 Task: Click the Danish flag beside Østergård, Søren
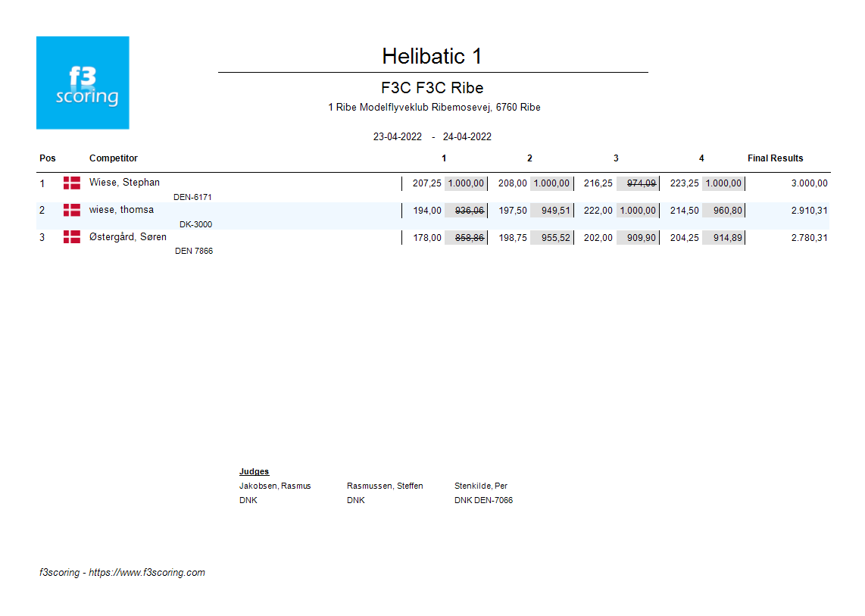[x=72, y=237]
